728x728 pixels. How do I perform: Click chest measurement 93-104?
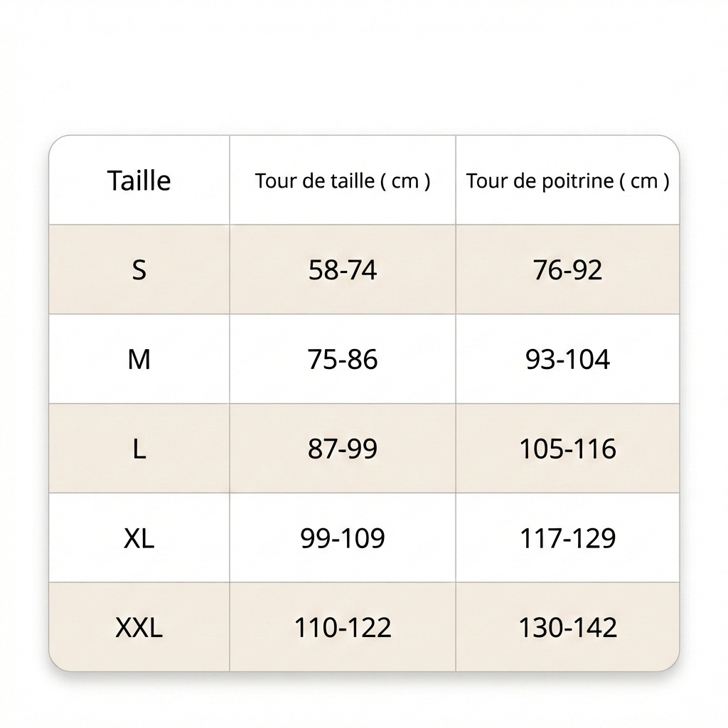567,360
